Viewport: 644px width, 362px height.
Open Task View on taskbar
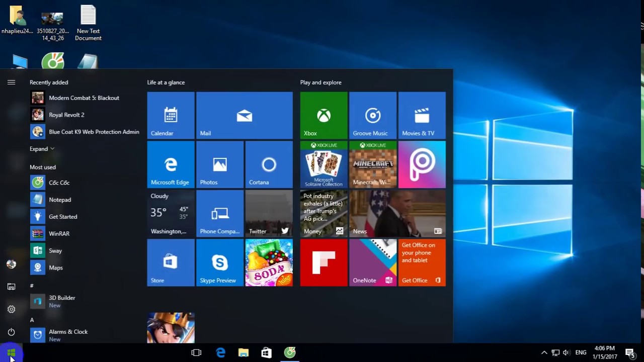[x=196, y=353]
